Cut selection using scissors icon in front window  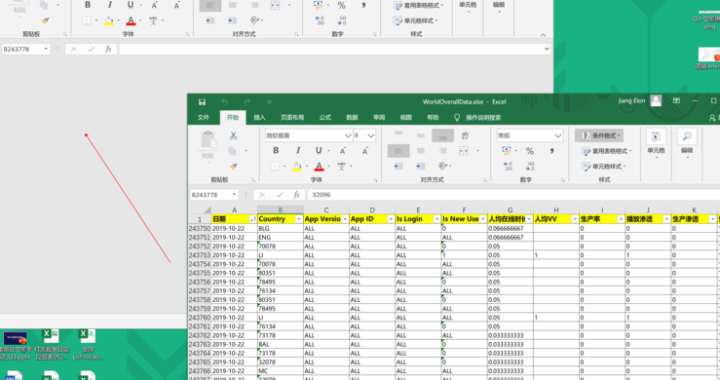click(233, 135)
